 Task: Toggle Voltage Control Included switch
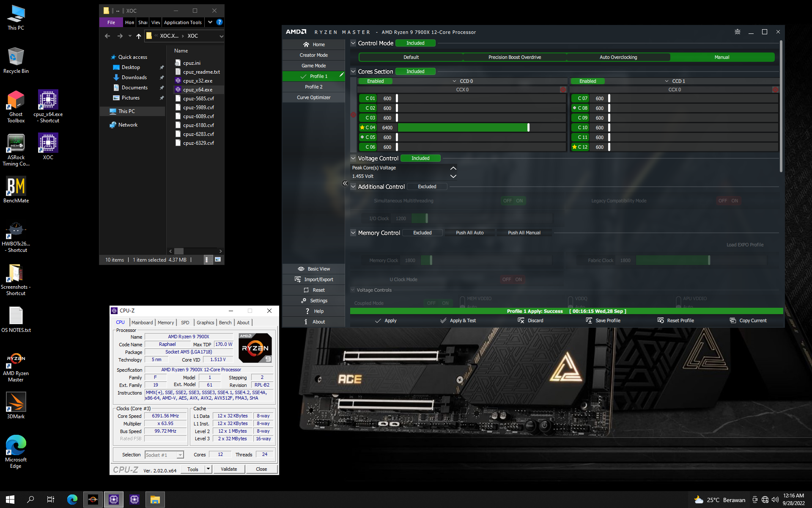[420, 158]
